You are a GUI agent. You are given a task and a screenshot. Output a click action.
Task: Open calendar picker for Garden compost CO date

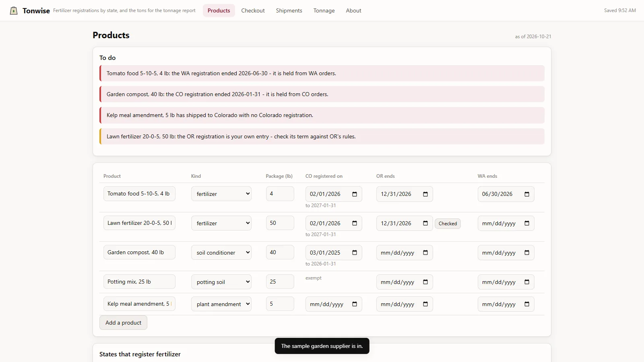(355, 253)
